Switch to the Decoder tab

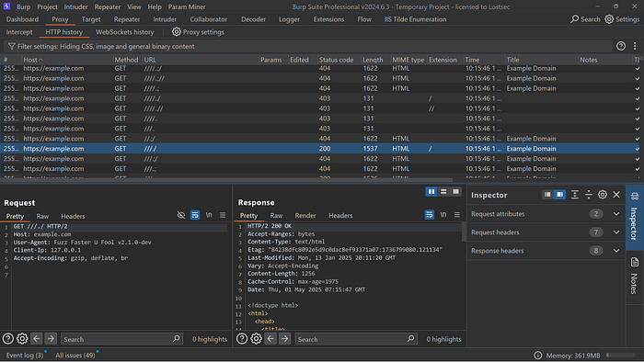[x=253, y=19]
